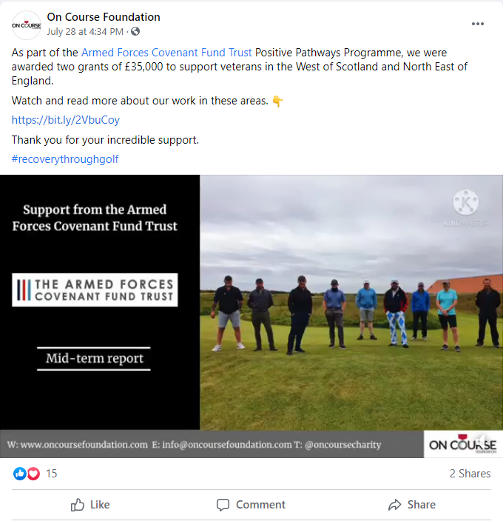Screen dimensions: 504x522
Task: Click the #recoverythroughgolf hashtag
Action: click(65, 159)
